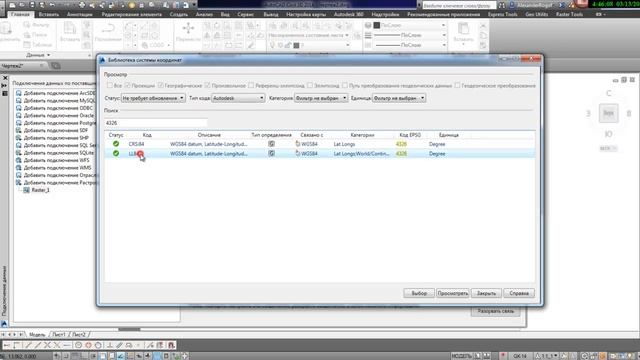The width and height of the screenshot is (640, 360).
Task: Sort by the Статус column header
Action: pyautogui.click(x=116, y=135)
